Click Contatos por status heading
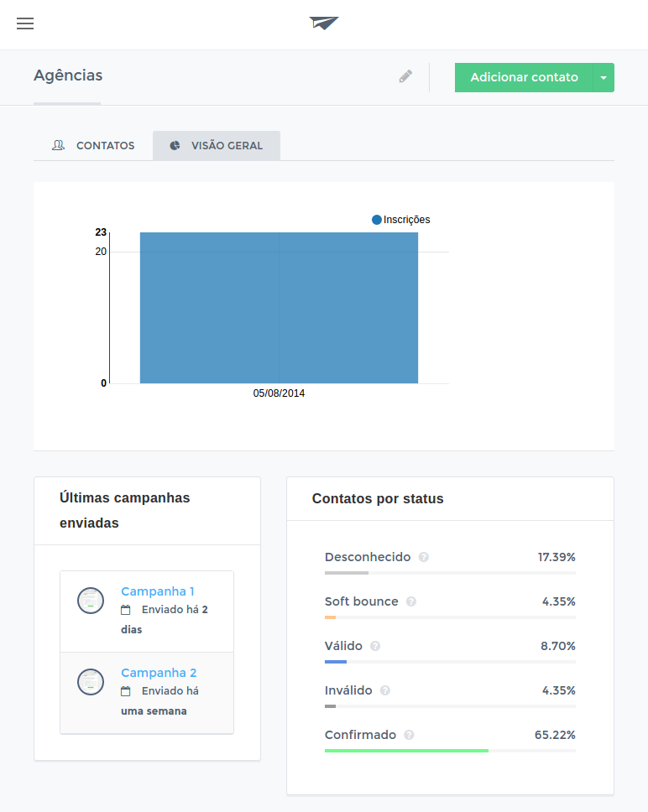This screenshot has width=648, height=812. click(378, 499)
